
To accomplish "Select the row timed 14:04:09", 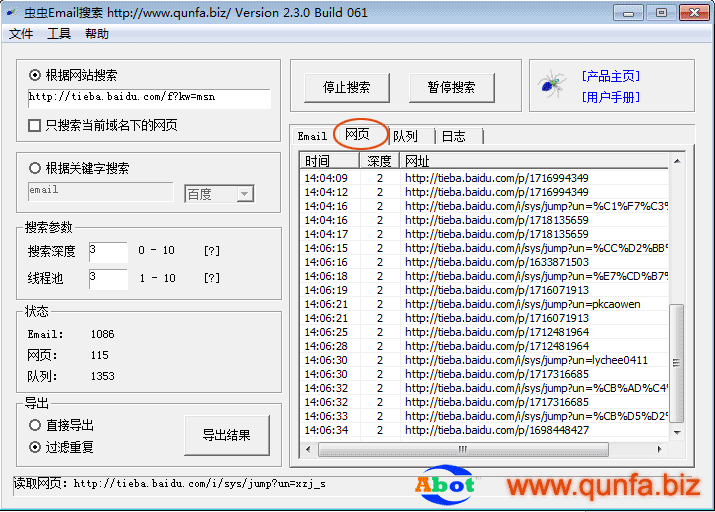I will (484, 178).
